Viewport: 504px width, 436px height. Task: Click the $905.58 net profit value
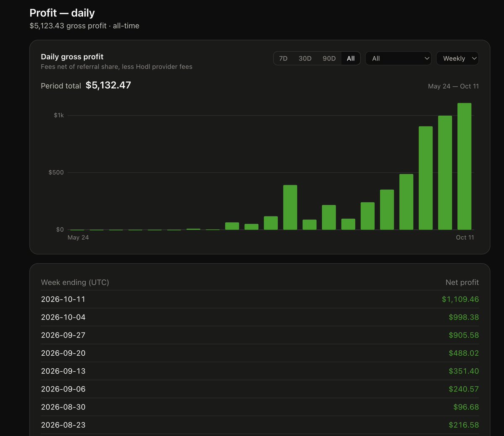coord(464,336)
